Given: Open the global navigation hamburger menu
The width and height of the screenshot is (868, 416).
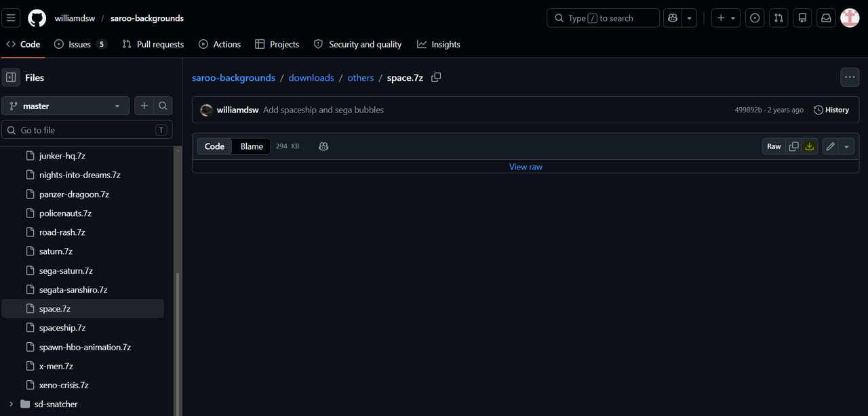Looking at the screenshot, I should coord(11,18).
